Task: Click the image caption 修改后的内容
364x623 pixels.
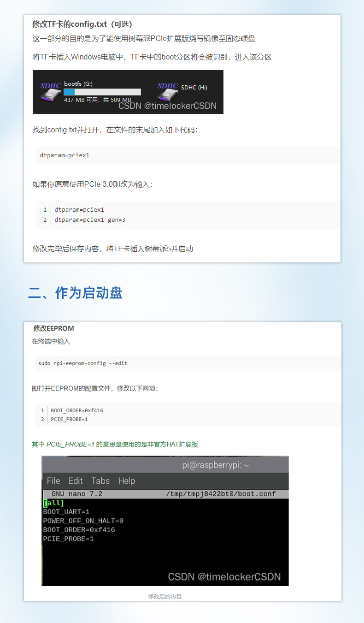Action: pos(165,596)
